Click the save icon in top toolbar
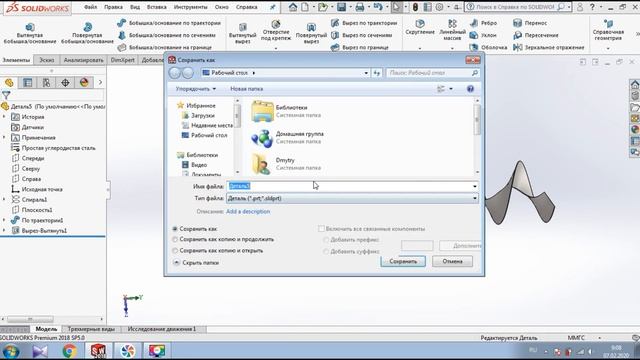The width and height of the screenshot is (640, 360). click(x=342, y=7)
